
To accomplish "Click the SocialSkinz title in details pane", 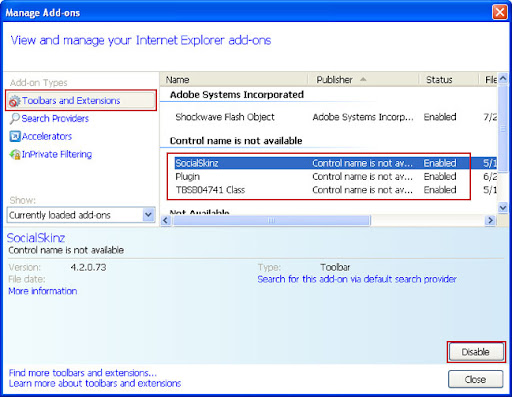I will [x=36, y=238].
